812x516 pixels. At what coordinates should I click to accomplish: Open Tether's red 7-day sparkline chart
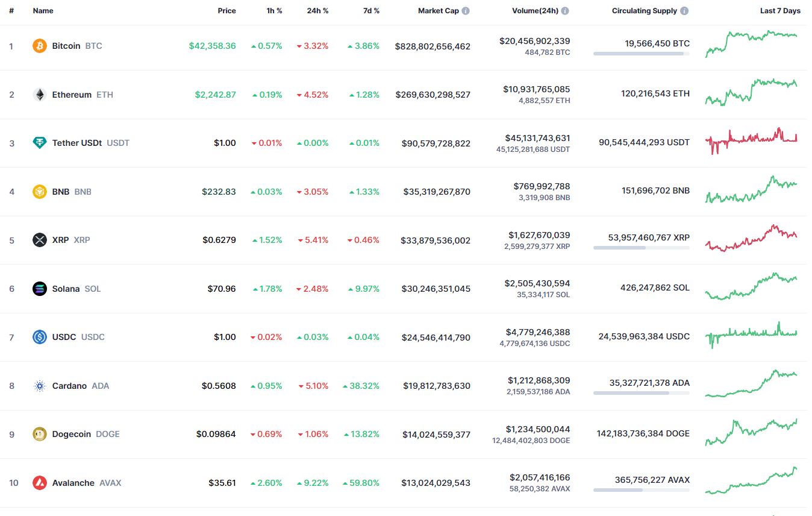(751, 140)
